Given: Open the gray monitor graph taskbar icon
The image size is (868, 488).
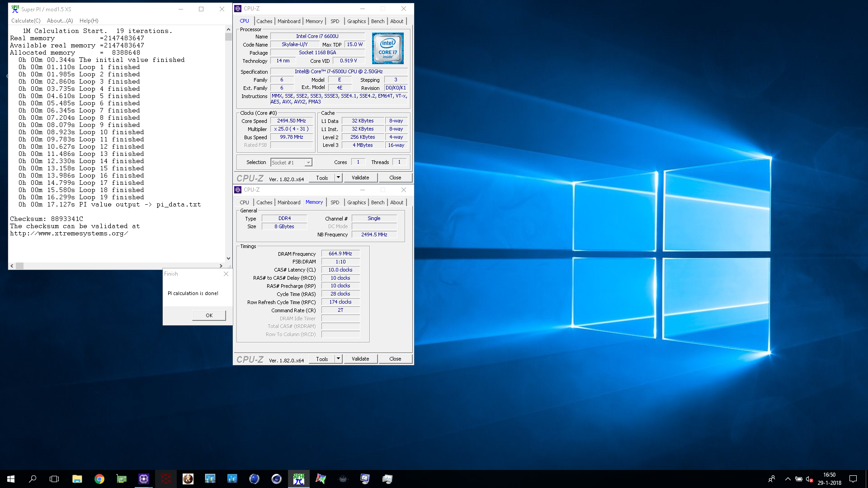Looking at the screenshot, I should 387,479.
